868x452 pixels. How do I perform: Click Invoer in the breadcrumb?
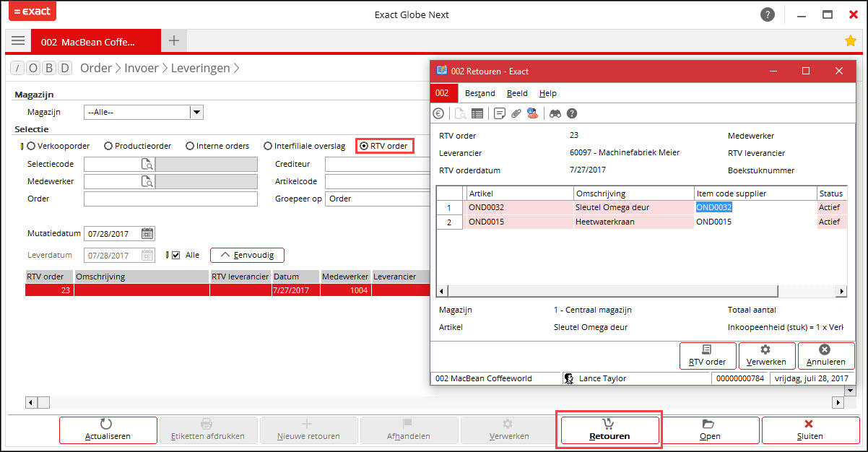[x=142, y=69]
